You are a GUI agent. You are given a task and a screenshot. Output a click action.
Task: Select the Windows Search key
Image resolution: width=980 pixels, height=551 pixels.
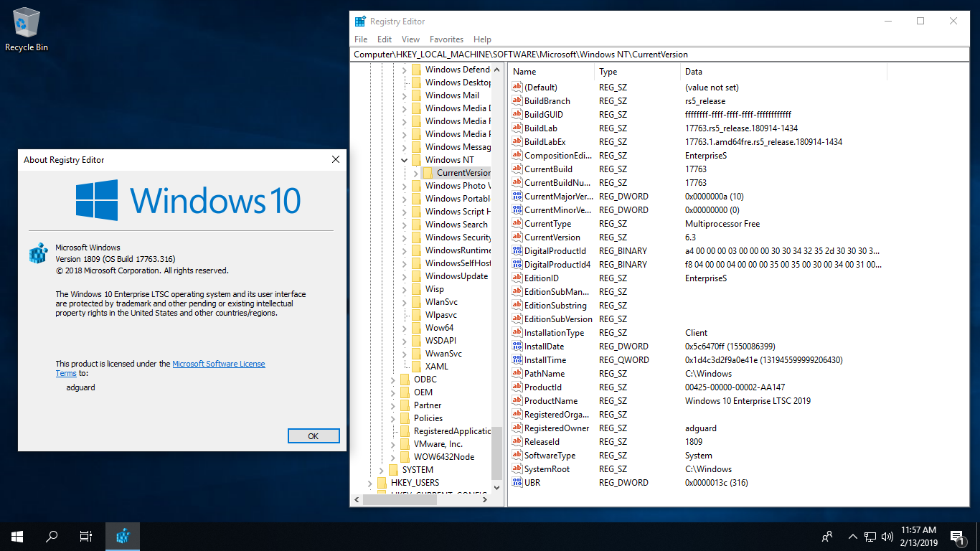click(x=456, y=224)
